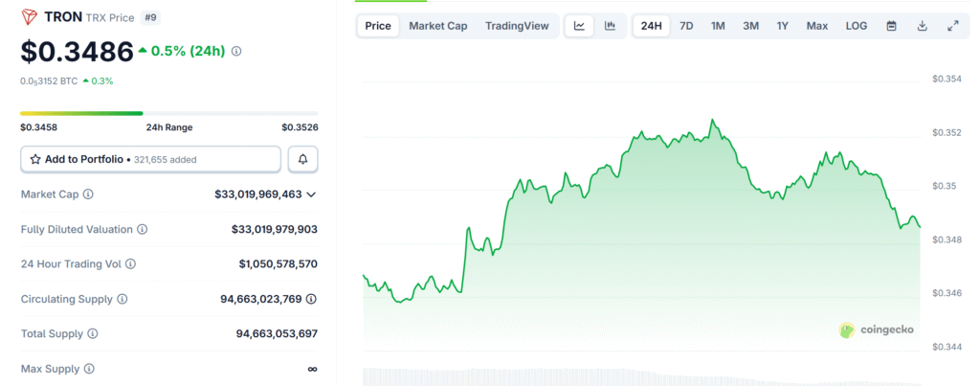Viewport: 980px width, 386px height.
Task: Choose Max chart time range
Action: 816,26
